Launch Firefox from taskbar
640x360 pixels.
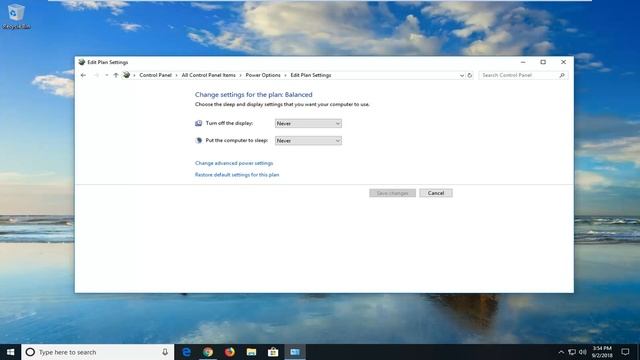[230, 352]
